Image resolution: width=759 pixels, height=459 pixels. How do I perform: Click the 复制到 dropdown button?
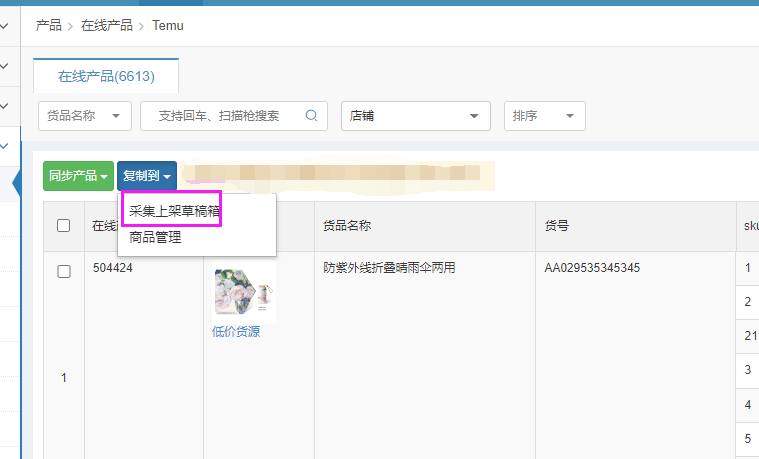147,176
